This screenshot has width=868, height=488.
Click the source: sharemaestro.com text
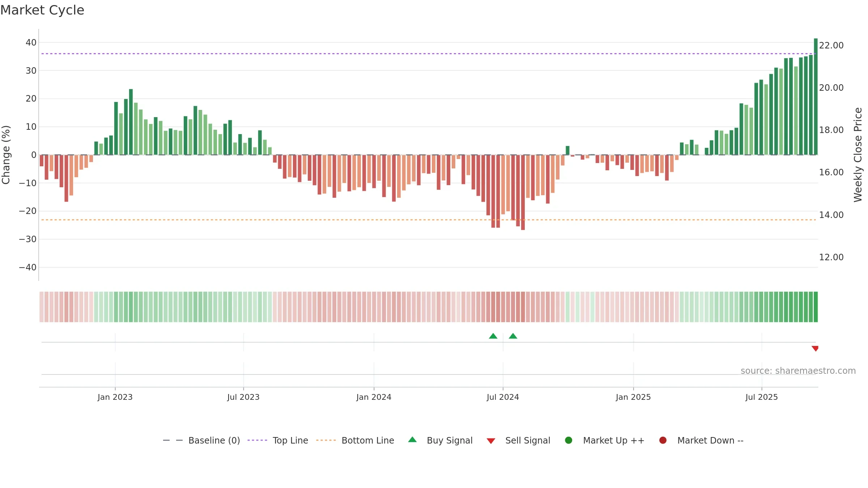point(798,371)
